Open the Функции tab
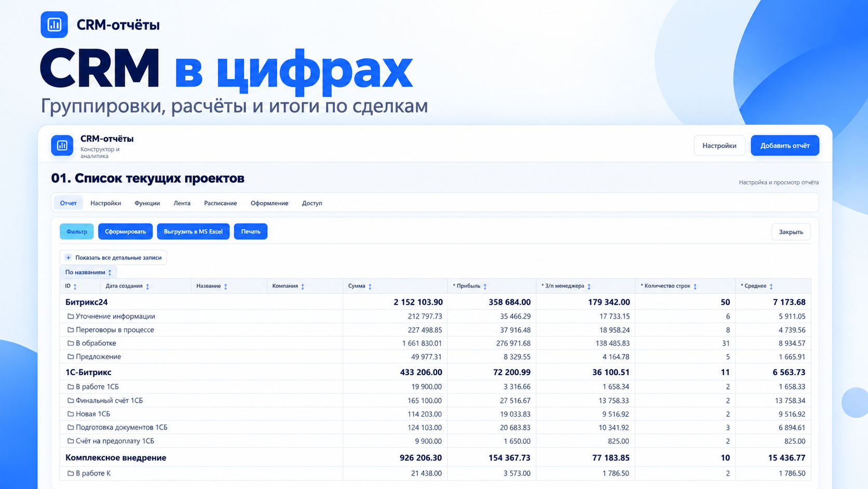Image resolution: width=868 pixels, height=489 pixels. click(x=147, y=203)
